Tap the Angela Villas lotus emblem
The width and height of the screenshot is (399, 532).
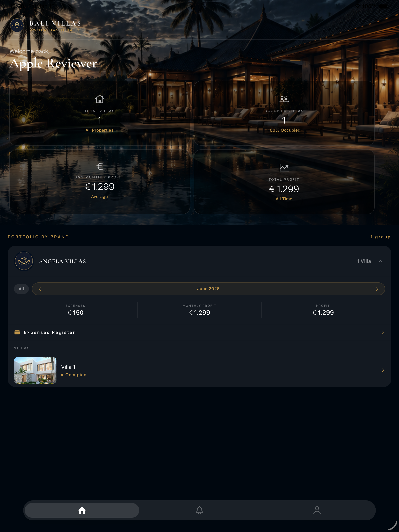tap(24, 261)
